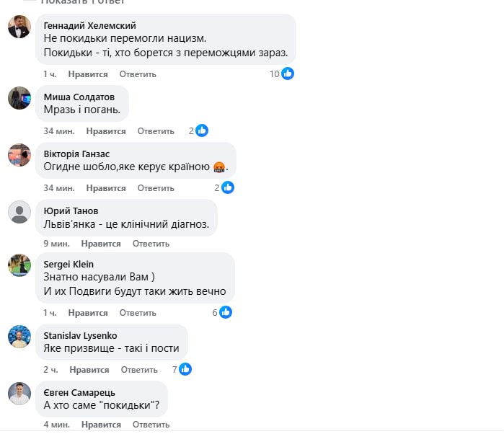Image resolution: width=504 pixels, height=434 pixels.
Task: Open Stanislav Lysenko's avatar photo
Action: [x=19, y=337]
